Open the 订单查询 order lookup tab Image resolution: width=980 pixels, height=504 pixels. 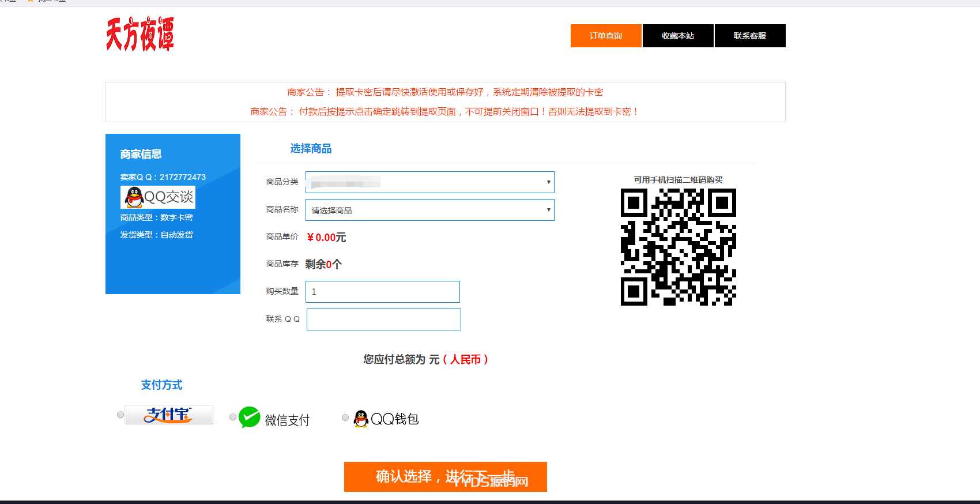point(606,36)
